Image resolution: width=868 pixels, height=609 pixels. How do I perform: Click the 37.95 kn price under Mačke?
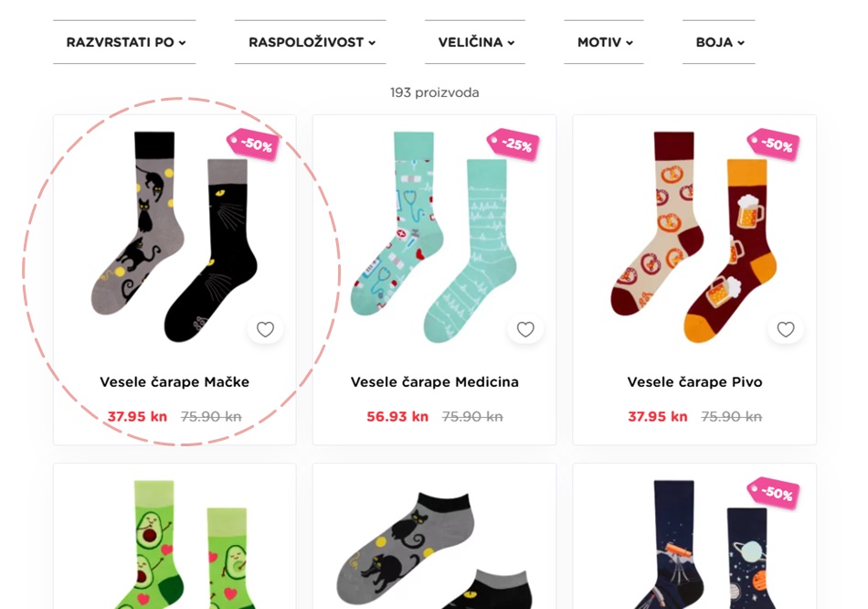[x=137, y=417]
